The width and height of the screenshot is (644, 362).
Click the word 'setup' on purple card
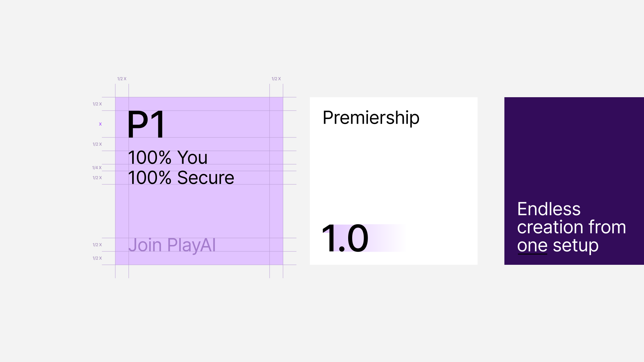pyautogui.click(x=576, y=246)
